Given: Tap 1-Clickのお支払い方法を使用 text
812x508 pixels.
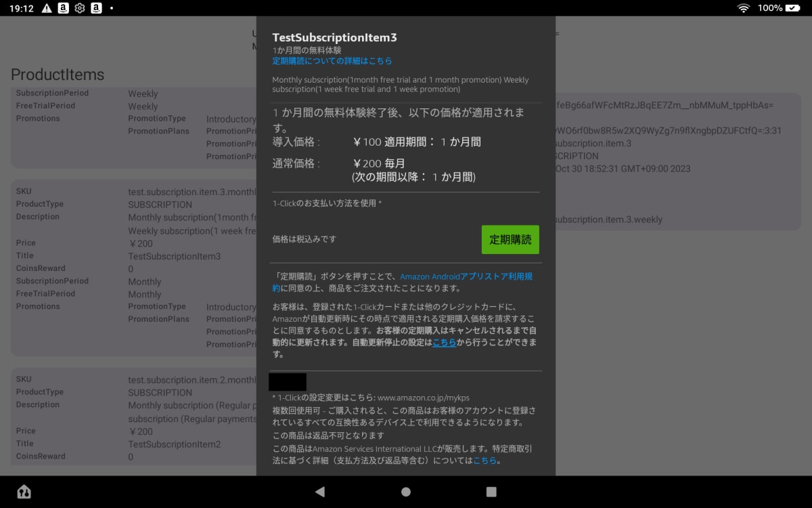Looking at the screenshot, I should (327, 203).
